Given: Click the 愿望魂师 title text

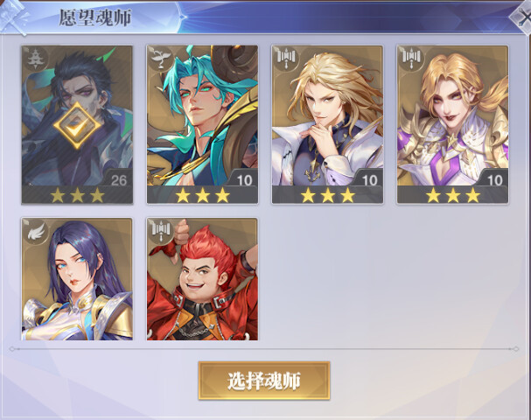Looking at the screenshot, I should (95, 17).
